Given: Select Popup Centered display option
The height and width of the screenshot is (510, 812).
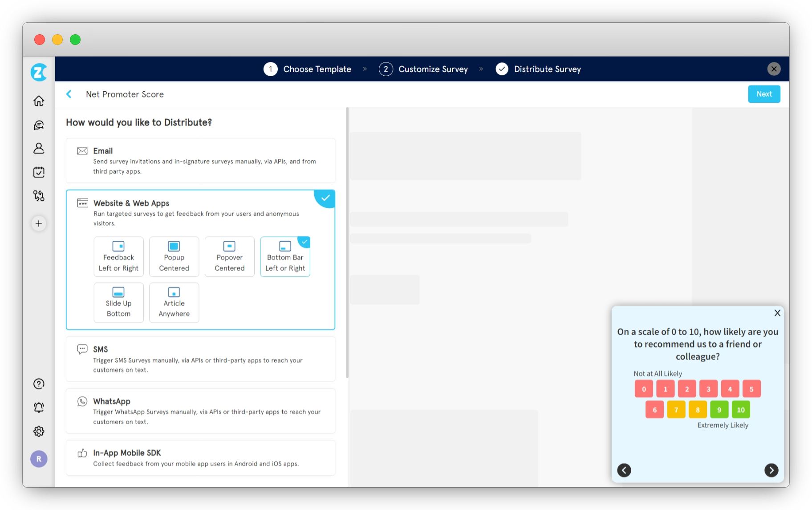Looking at the screenshot, I should (174, 257).
